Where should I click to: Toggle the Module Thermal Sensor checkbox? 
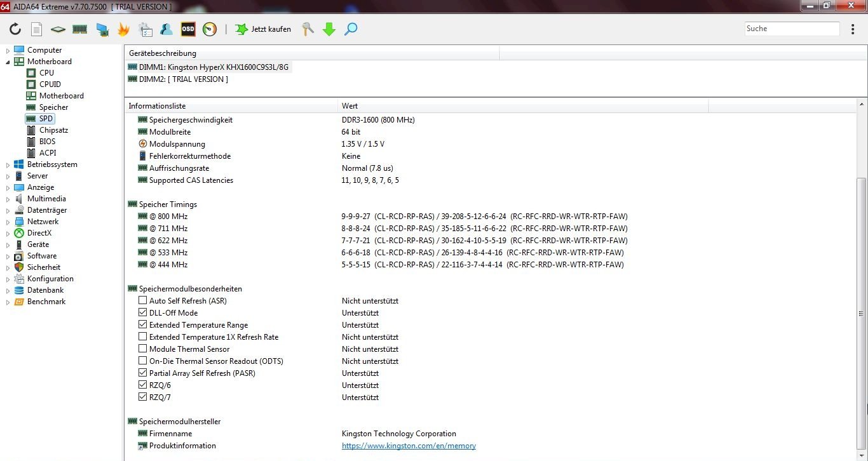[142, 349]
